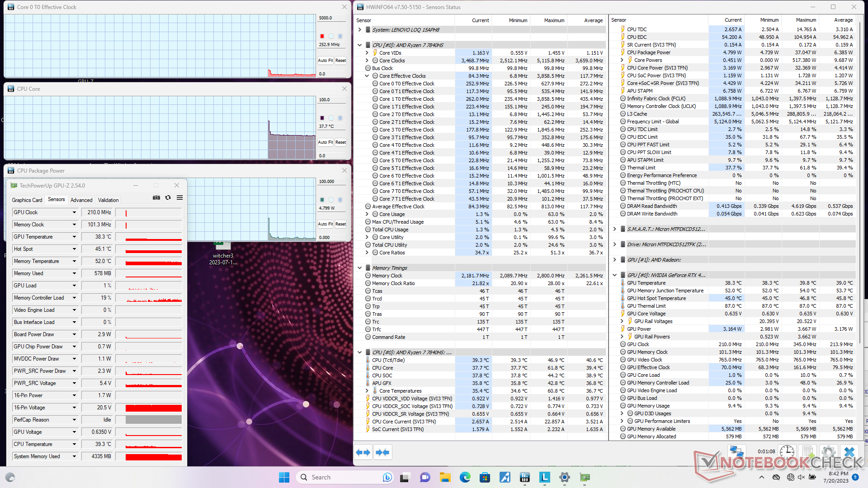Click the expand columns arrows icon

363,452
